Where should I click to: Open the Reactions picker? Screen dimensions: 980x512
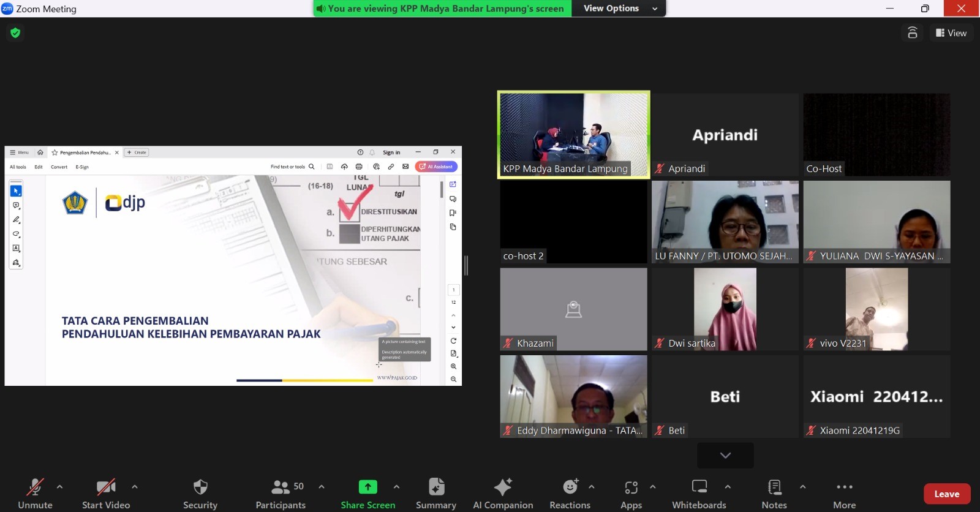(570, 493)
